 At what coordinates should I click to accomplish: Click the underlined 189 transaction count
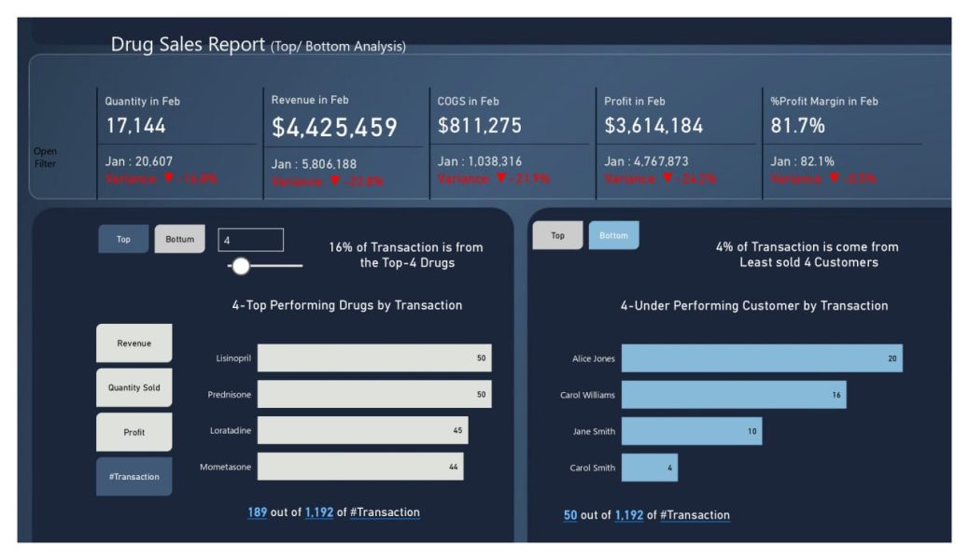[x=257, y=512]
